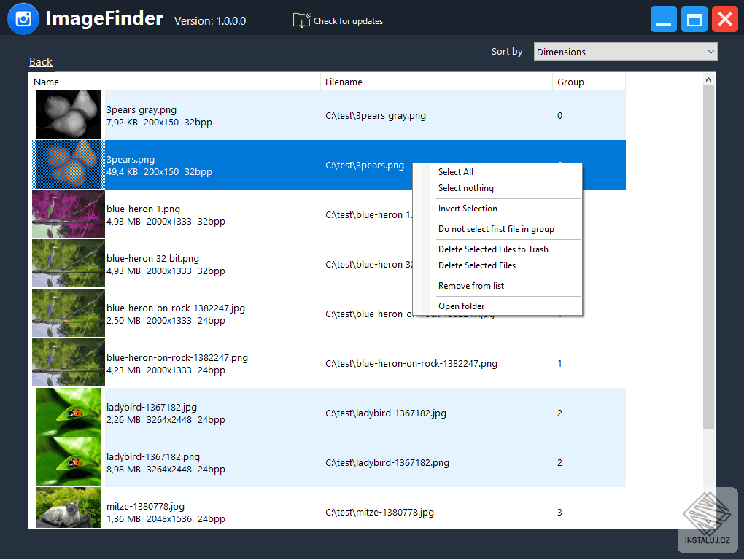This screenshot has width=744, height=560.
Task: Maximize the ImageFinder window
Action: click(694, 19)
